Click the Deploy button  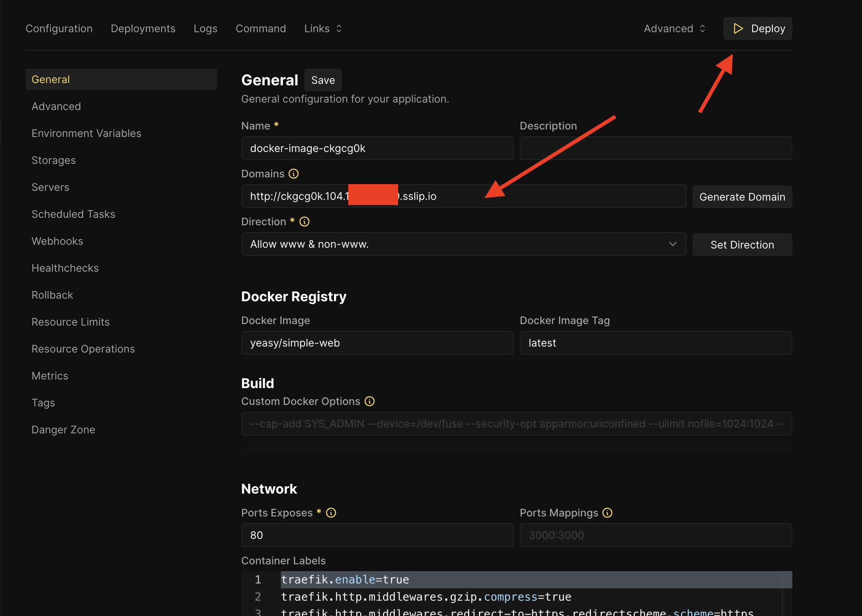[x=757, y=28]
